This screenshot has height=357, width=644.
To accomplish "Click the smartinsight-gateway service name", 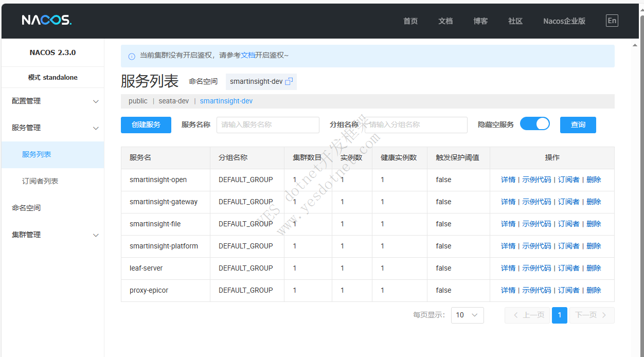I will 164,202.
